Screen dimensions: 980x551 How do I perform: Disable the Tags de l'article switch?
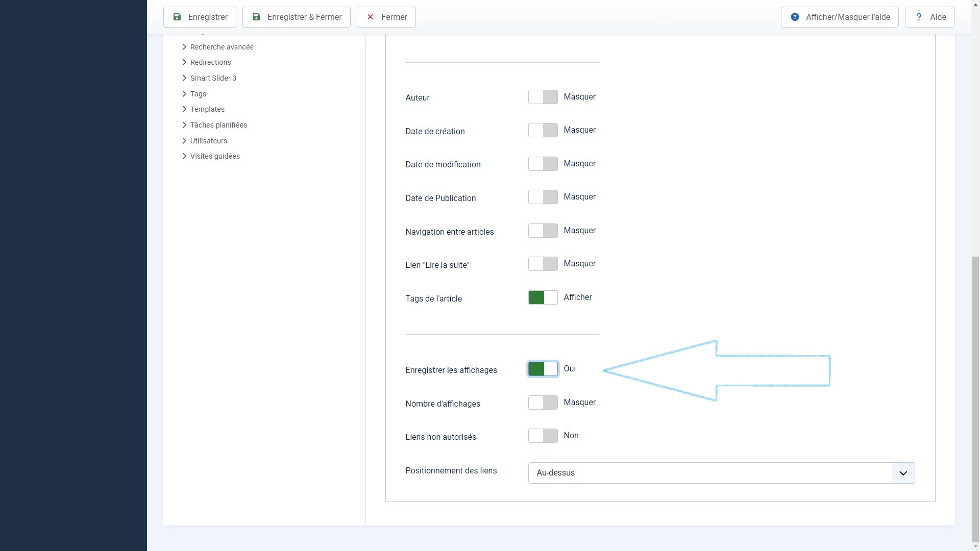tap(543, 297)
